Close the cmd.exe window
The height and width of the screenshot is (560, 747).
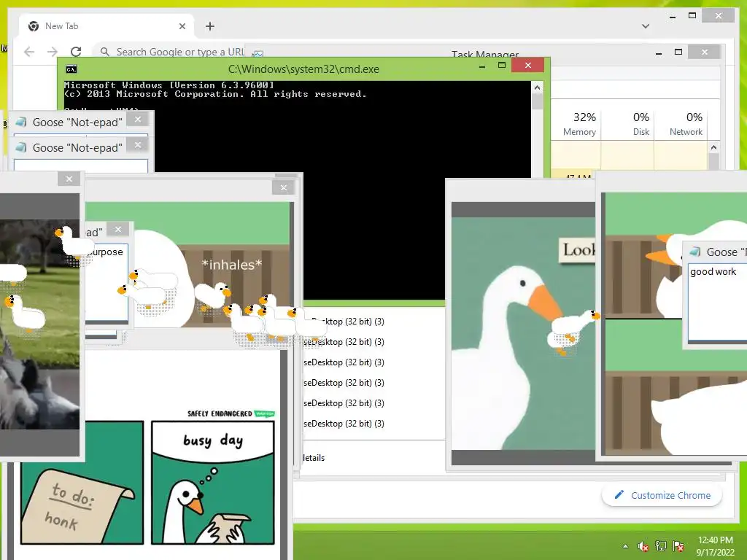pos(528,65)
